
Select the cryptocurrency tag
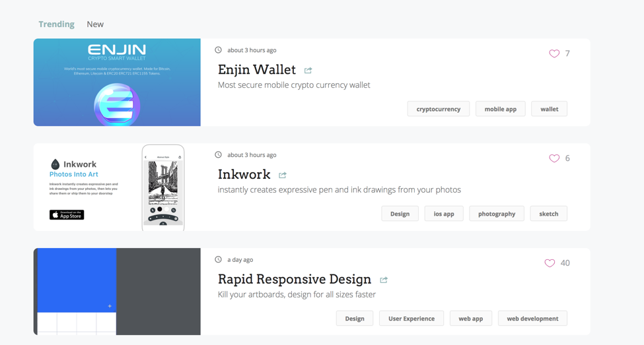438,109
